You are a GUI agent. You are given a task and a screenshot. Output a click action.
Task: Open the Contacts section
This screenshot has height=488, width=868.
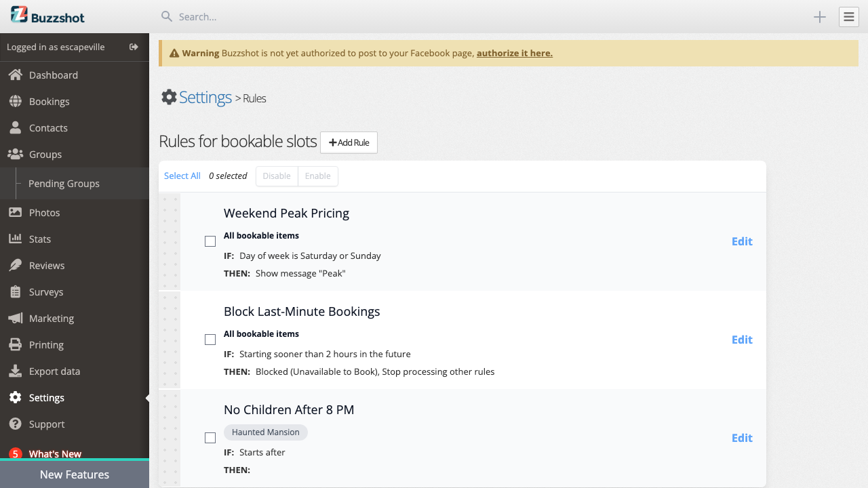(x=47, y=127)
